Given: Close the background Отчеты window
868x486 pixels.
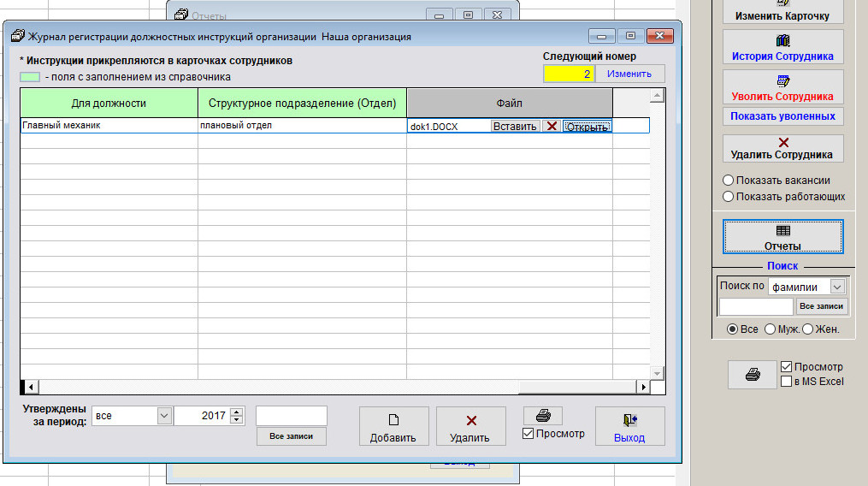Looking at the screenshot, I should tap(497, 15).
